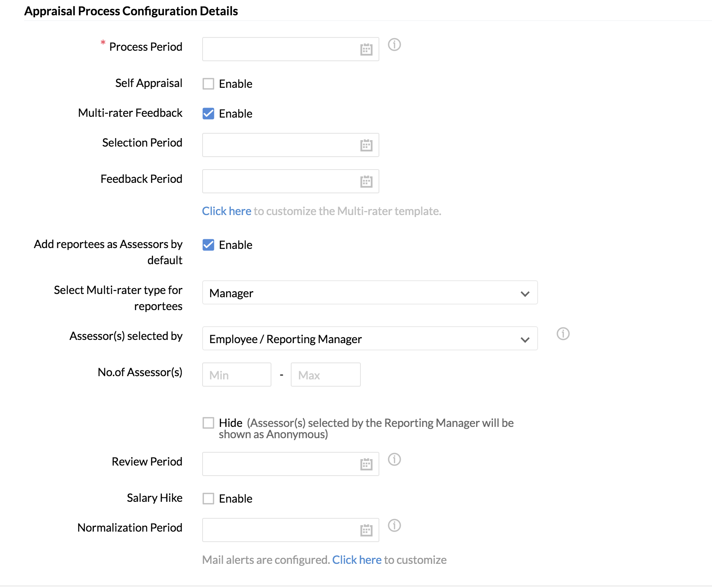Click here to customize Multi-rater template
Screen dimensions: 712x588
227,211
